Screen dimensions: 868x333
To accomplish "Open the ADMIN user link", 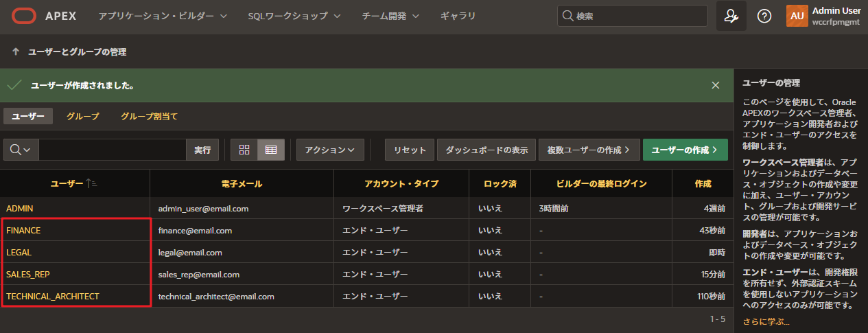I will point(19,208).
